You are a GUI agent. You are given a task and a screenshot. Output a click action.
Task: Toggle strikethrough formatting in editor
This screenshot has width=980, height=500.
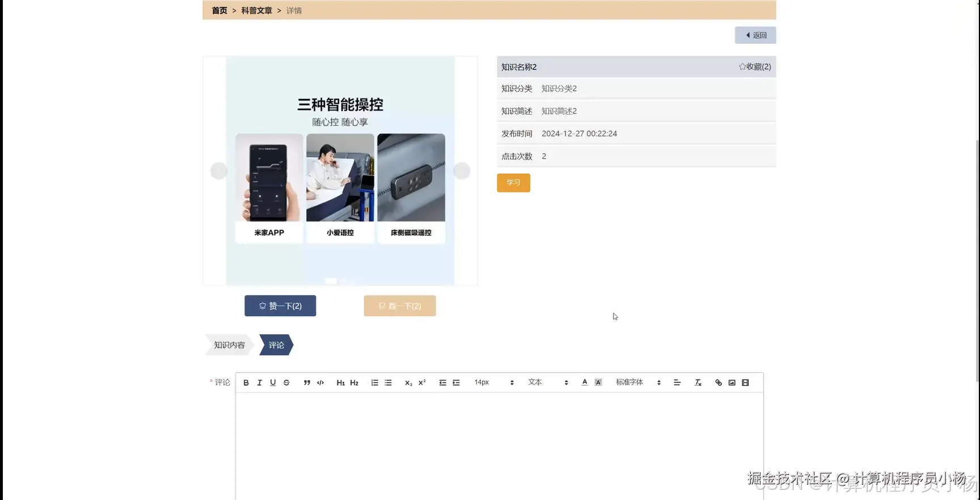286,383
